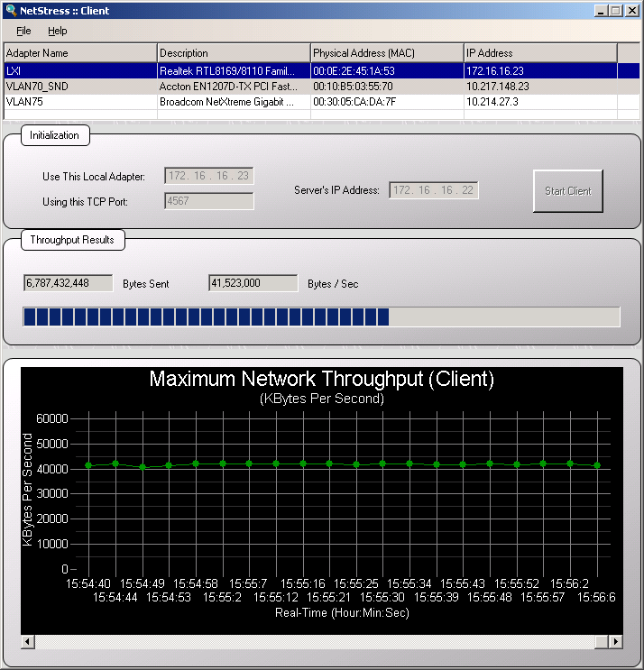644x670 pixels.
Task: Click the TCP Port field showing 4567
Action: click(x=209, y=201)
